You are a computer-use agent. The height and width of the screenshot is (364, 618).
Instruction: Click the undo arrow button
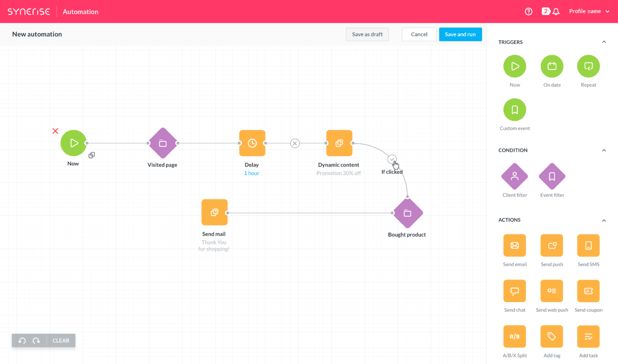click(x=22, y=341)
